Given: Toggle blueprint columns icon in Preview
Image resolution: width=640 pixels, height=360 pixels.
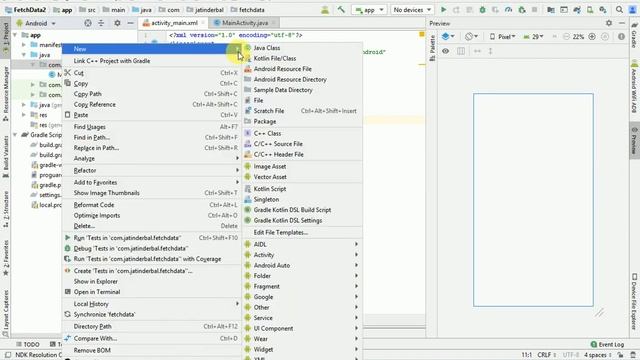Looking at the screenshot, I should point(461,51).
